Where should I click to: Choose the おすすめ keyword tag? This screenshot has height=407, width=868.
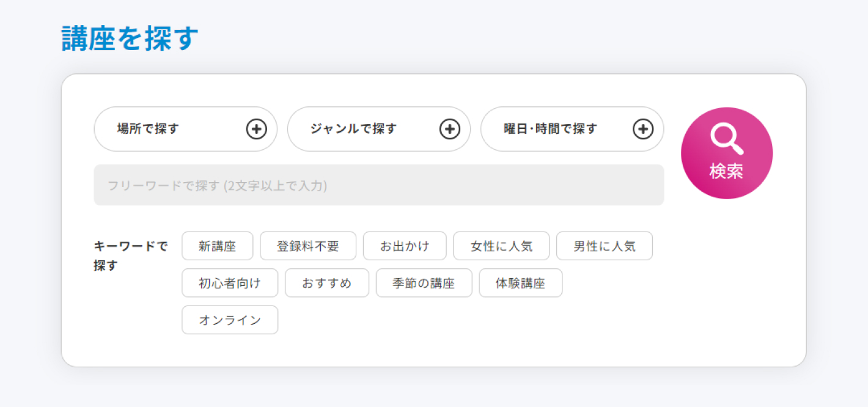[326, 283]
